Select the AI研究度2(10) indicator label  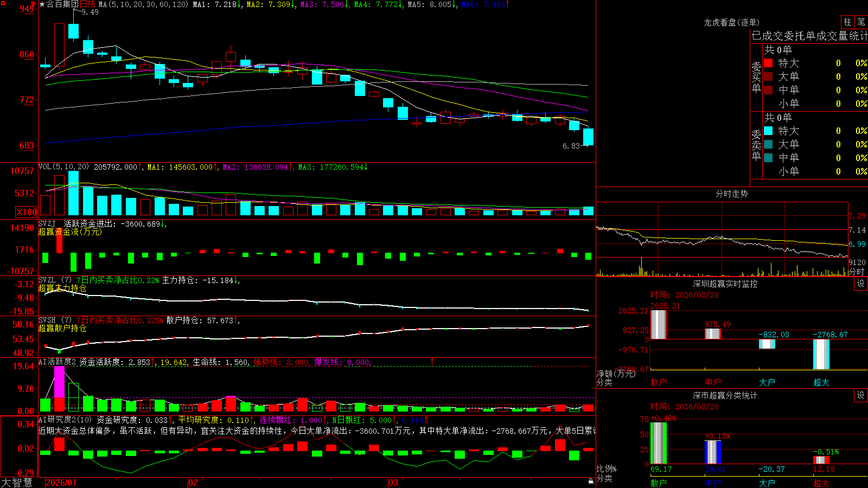(66, 420)
